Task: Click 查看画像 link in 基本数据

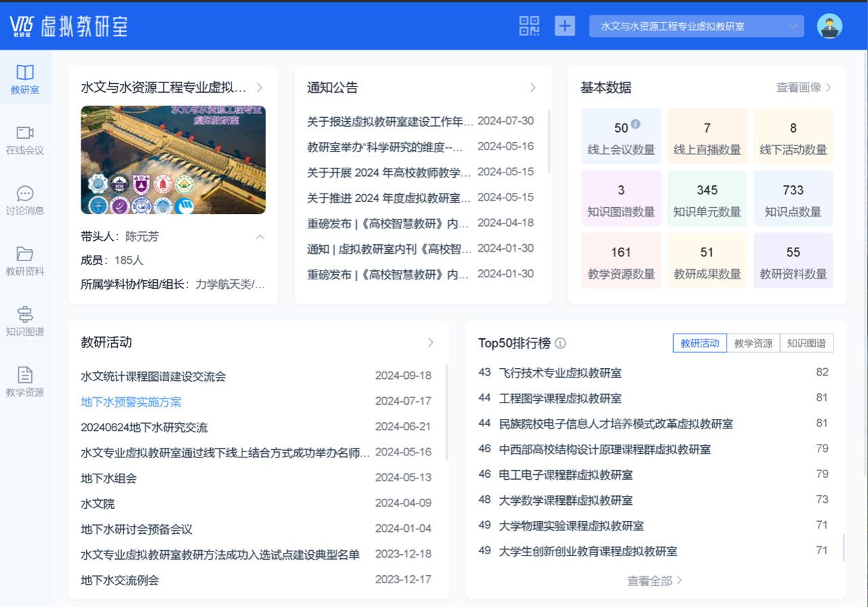Action: click(804, 87)
